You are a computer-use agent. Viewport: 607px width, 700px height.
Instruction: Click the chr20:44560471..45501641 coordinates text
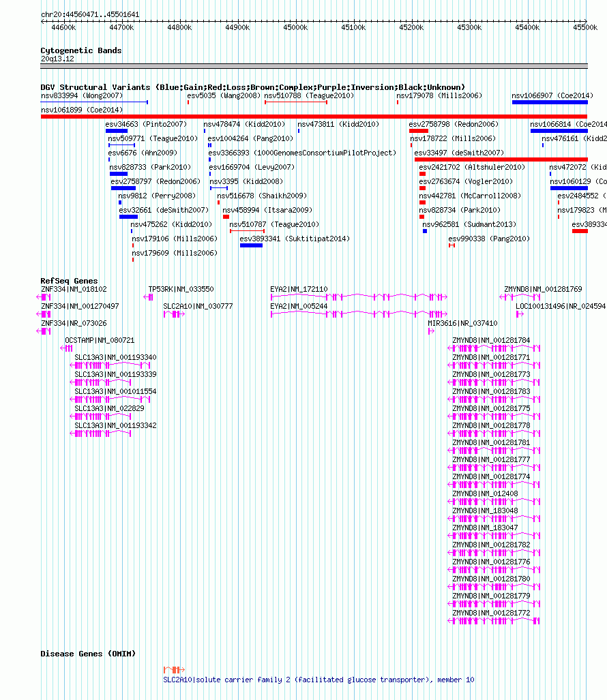pos(90,15)
